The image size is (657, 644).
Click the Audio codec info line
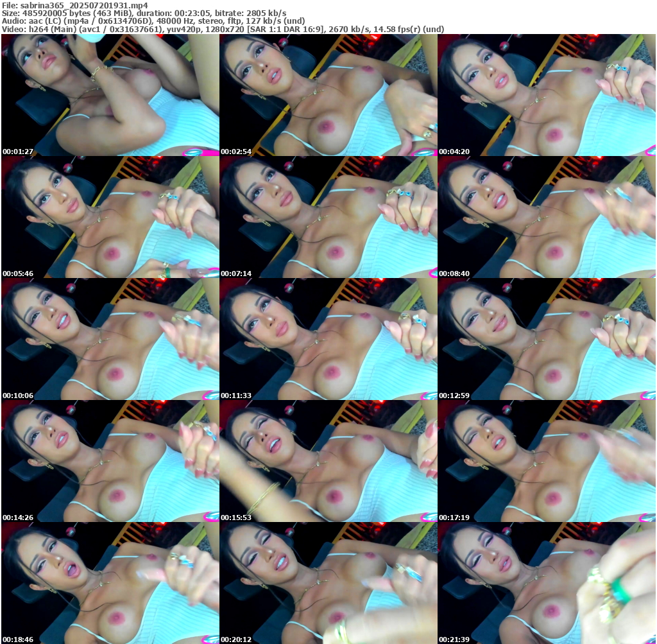pos(153,21)
